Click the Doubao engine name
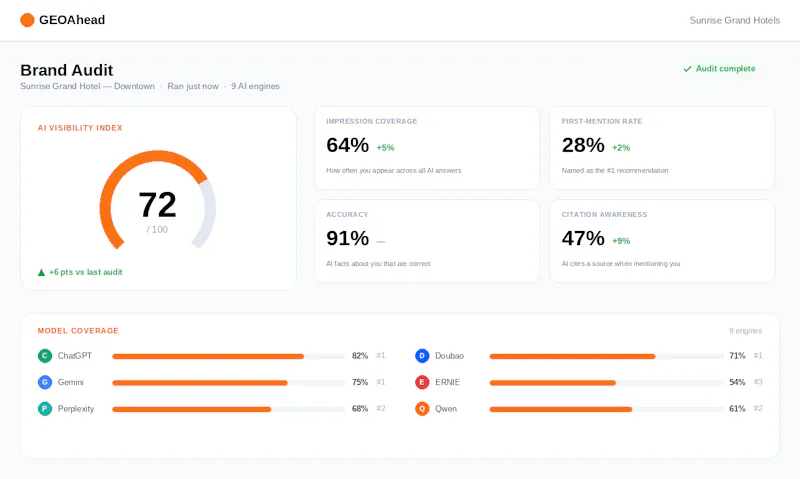The height and width of the screenshot is (479, 800). coord(449,356)
